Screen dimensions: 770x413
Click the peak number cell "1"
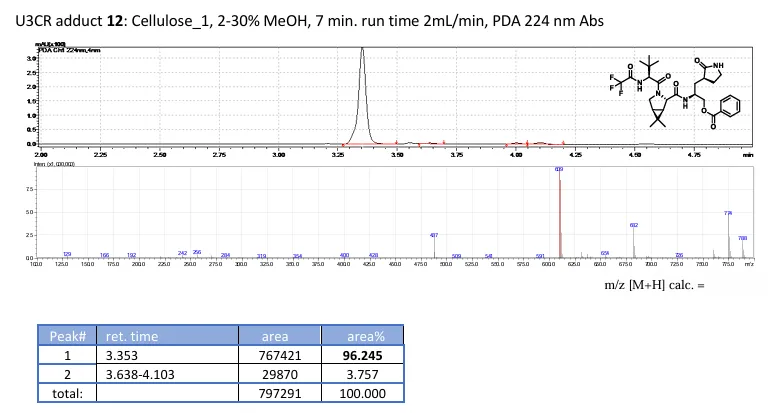point(67,355)
